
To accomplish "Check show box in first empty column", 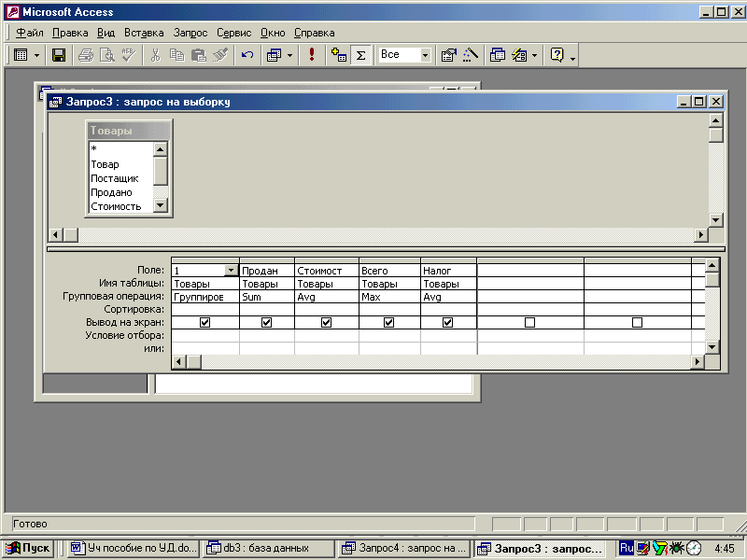I will tap(529, 322).
